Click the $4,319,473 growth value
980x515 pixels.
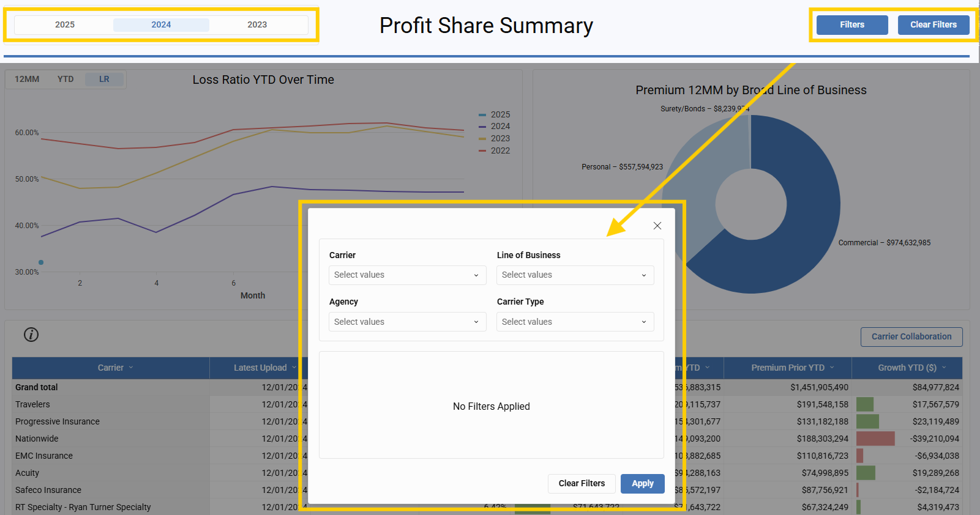[938, 507]
